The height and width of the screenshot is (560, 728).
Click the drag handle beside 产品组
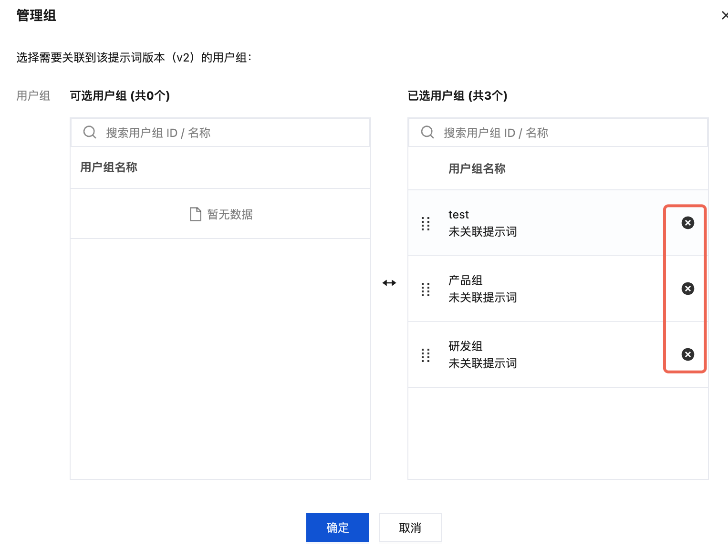pyautogui.click(x=426, y=289)
